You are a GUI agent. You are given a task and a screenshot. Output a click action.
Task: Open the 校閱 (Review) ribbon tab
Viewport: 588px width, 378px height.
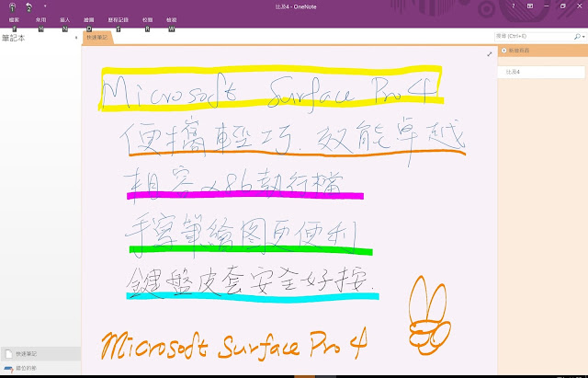147,20
